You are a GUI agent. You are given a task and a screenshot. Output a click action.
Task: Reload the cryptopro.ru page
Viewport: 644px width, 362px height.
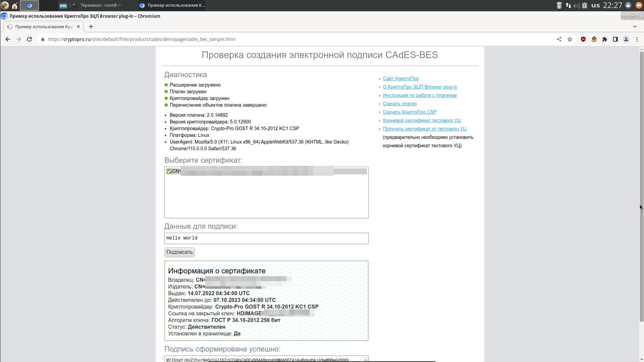(x=29, y=39)
